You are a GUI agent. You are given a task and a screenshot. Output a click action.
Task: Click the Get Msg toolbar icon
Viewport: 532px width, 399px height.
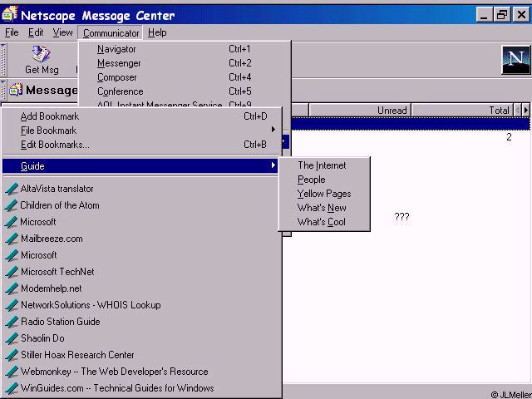coord(41,54)
